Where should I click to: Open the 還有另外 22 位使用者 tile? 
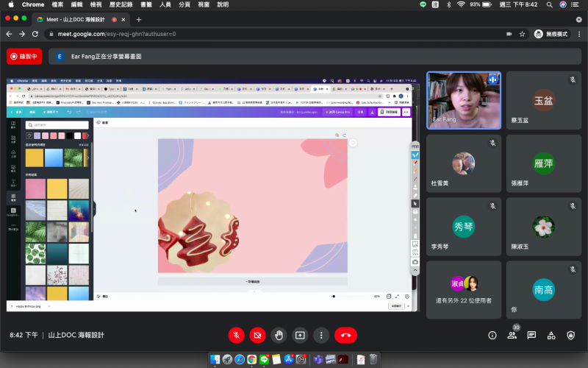(463, 289)
